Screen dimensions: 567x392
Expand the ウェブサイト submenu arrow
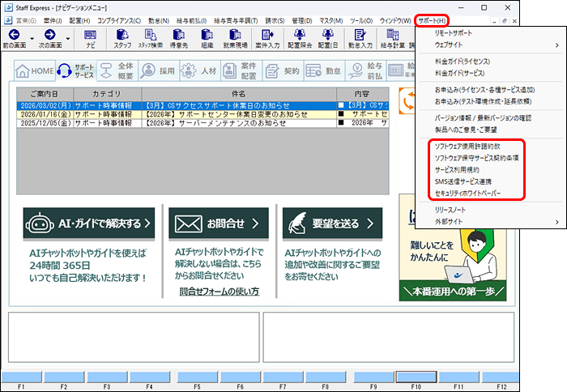557,45
